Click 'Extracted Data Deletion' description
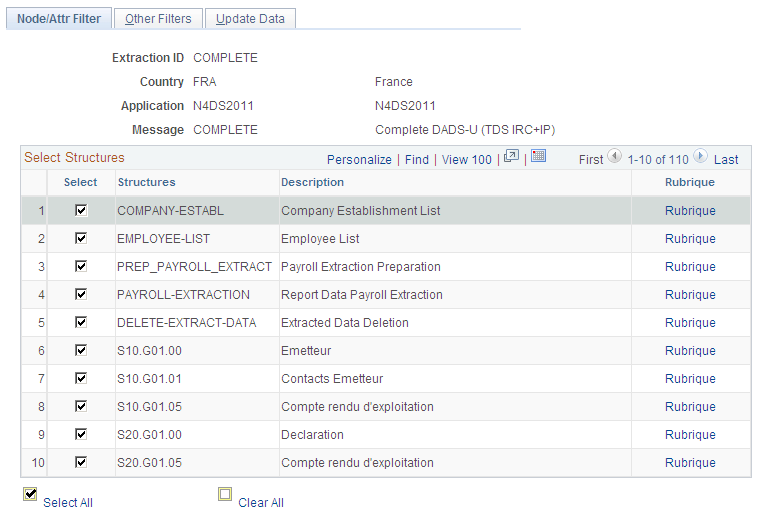Viewport: 761px width, 513px height. pos(345,323)
